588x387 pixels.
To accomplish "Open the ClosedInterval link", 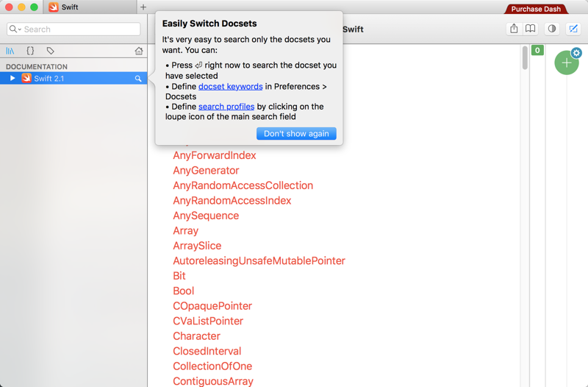I will 207,351.
